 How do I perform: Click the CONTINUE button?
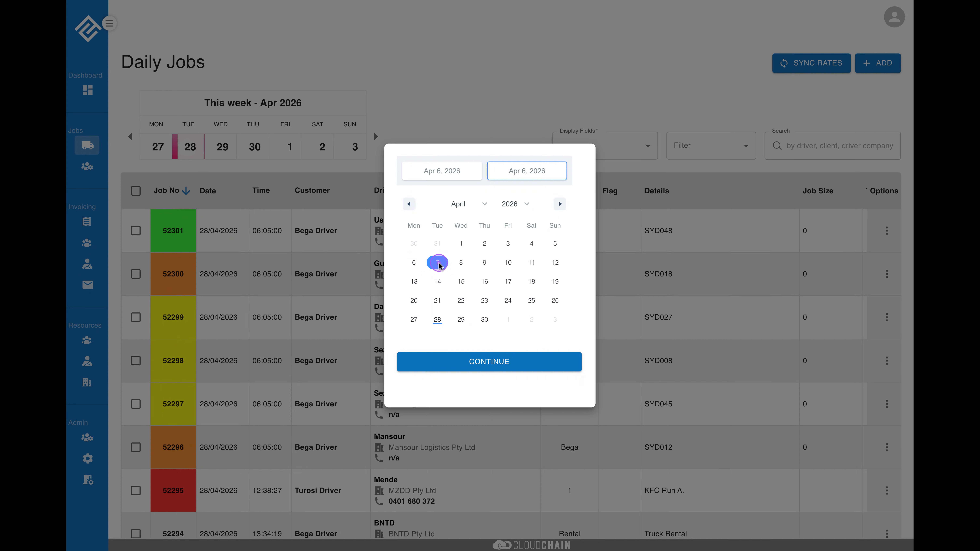click(x=489, y=362)
